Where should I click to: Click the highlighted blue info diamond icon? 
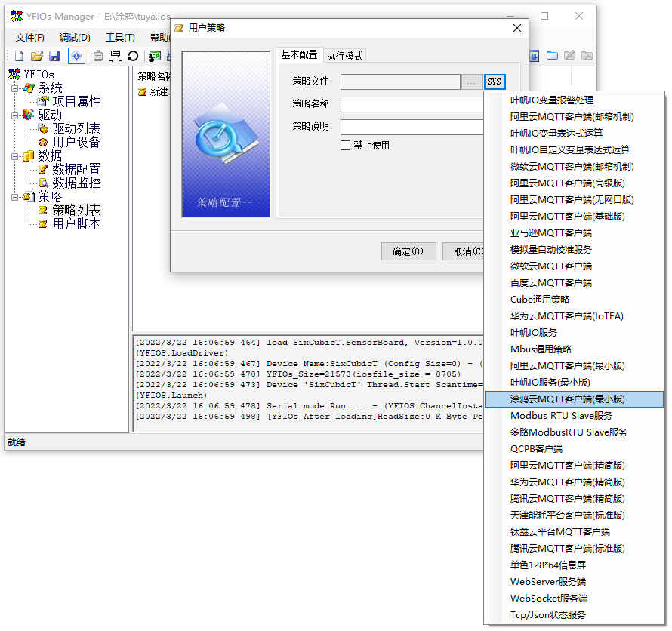pos(76,56)
